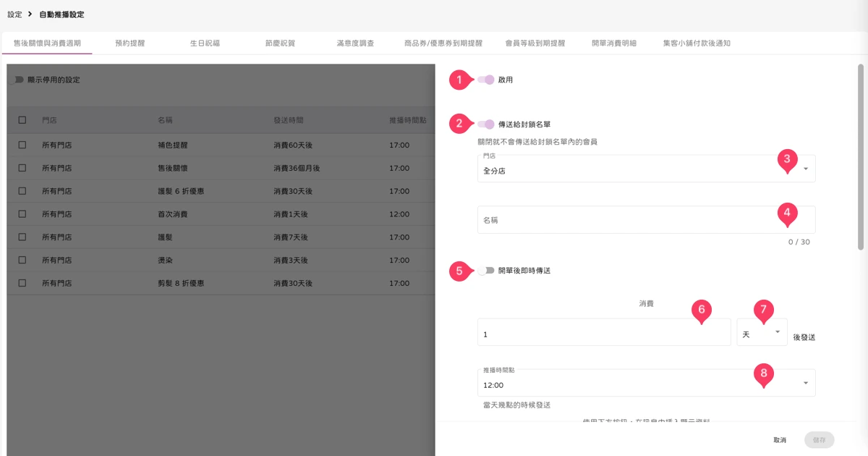The height and width of the screenshot is (456, 868).
Task: Select the 售後關懷 row name
Action: pyautogui.click(x=173, y=168)
